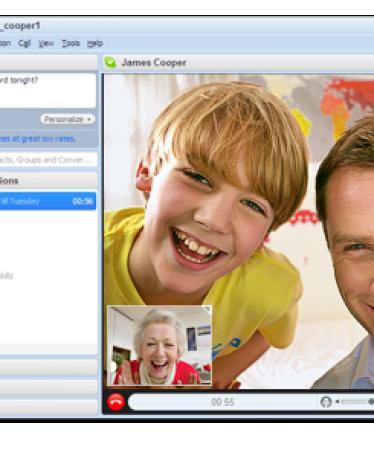Collapse the Conversations section header
This screenshot has height=470, width=374.
tap(48, 181)
